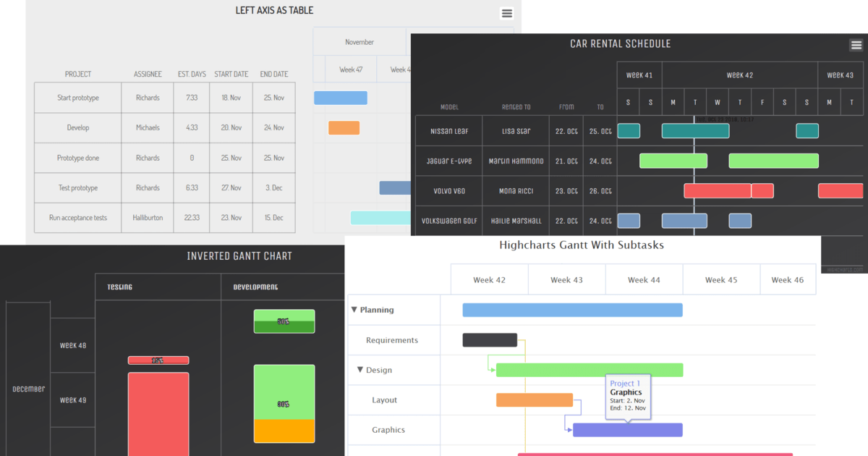
Task: Open hamburger menu in Car Rental Schedule chart
Action: coord(856,45)
